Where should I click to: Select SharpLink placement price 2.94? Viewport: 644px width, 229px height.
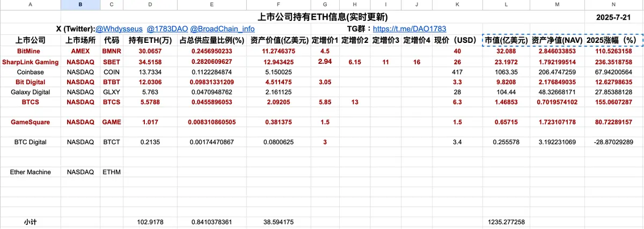point(325,62)
